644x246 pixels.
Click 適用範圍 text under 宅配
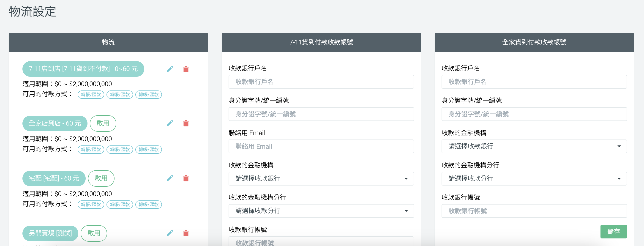[67, 194]
